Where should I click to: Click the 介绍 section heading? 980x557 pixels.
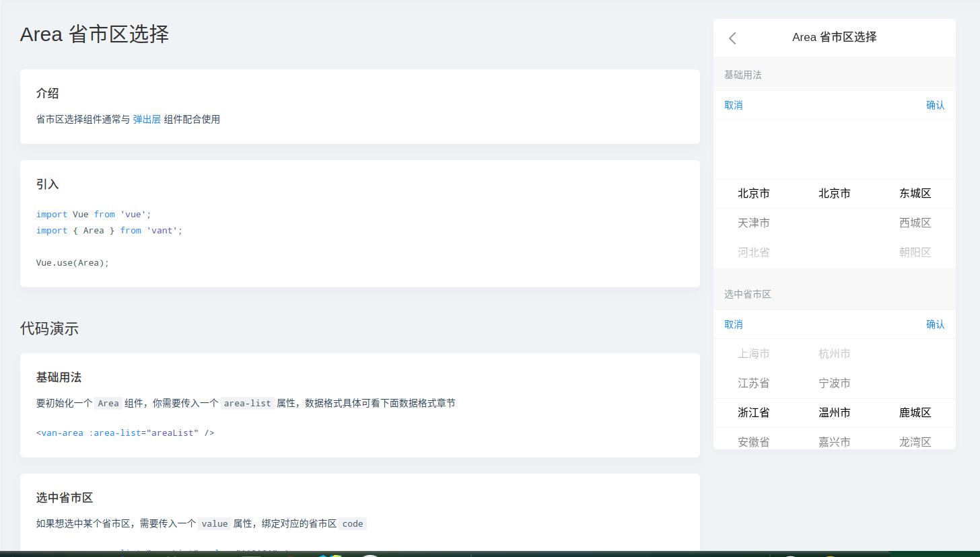point(48,94)
